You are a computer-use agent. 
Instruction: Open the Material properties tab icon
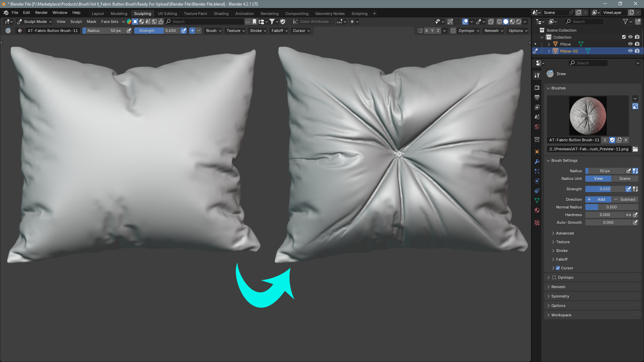tap(537, 210)
